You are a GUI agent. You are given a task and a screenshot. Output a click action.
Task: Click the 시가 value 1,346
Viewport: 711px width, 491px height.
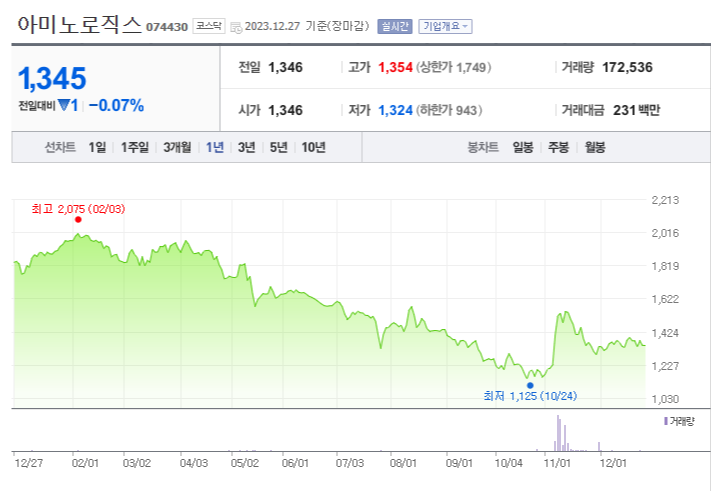click(285, 110)
